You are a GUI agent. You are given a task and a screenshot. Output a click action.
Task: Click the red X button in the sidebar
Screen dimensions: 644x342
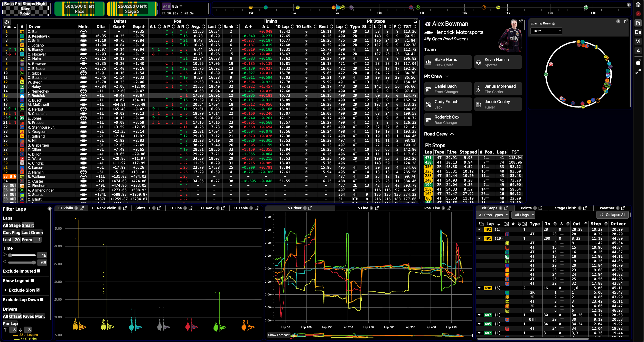click(x=638, y=14)
